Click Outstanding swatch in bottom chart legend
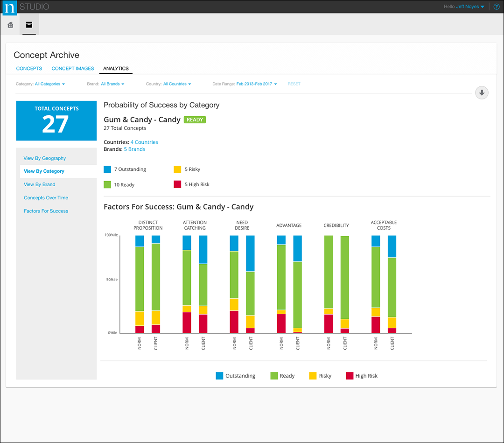Screen dimensions: 504x443 click(219, 376)
